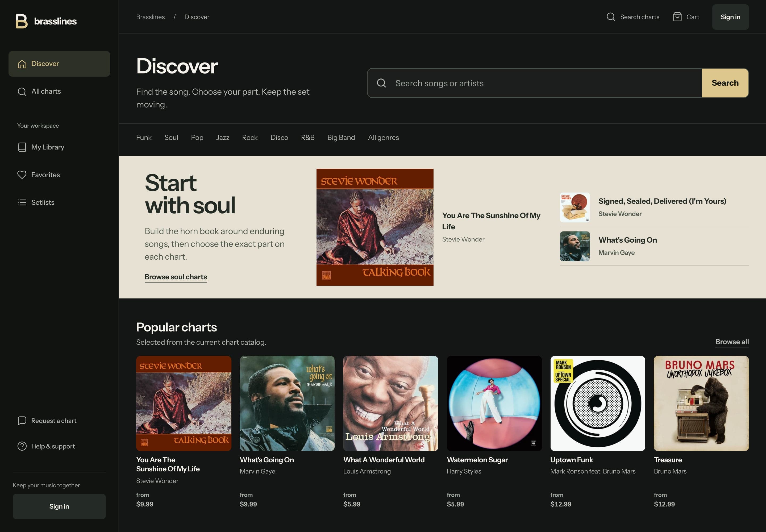Image resolution: width=766 pixels, height=532 pixels.
Task: Click the Mark Ronson feat. Bruno Mars artist text
Action: [593, 471]
